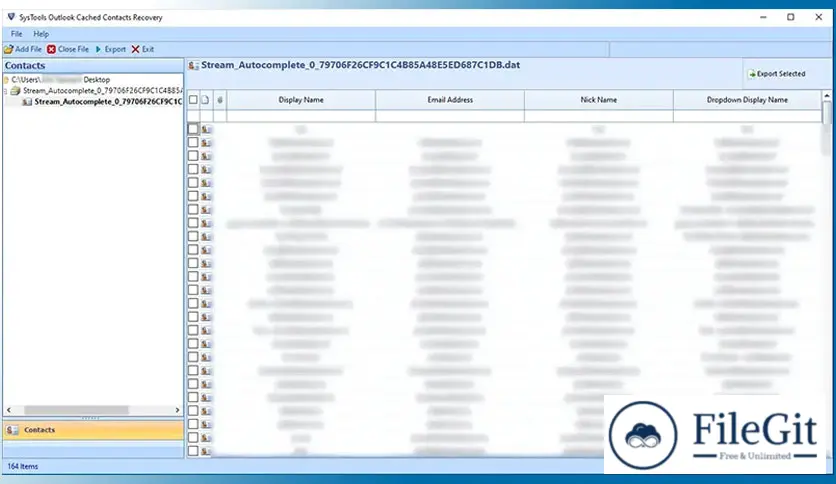Minimize the SysTools window
The height and width of the screenshot is (484, 836).
pos(763,17)
